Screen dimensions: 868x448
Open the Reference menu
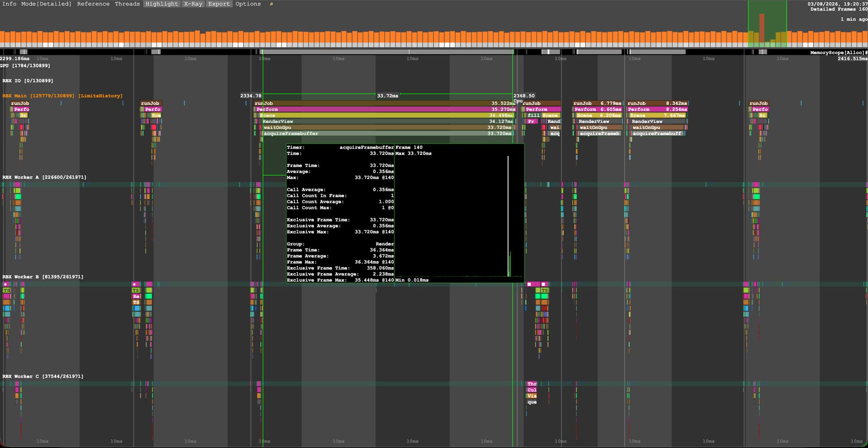coord(93,4)
